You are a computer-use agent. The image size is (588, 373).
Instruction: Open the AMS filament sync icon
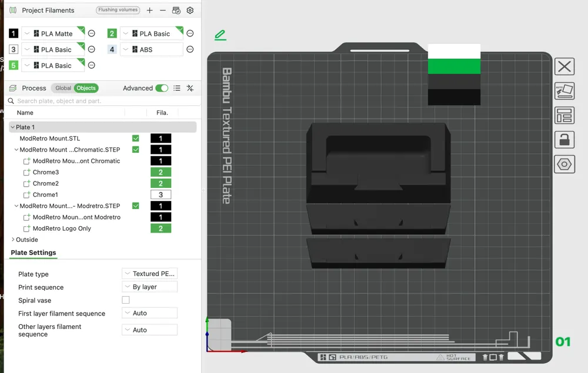(x=176, y=11)
